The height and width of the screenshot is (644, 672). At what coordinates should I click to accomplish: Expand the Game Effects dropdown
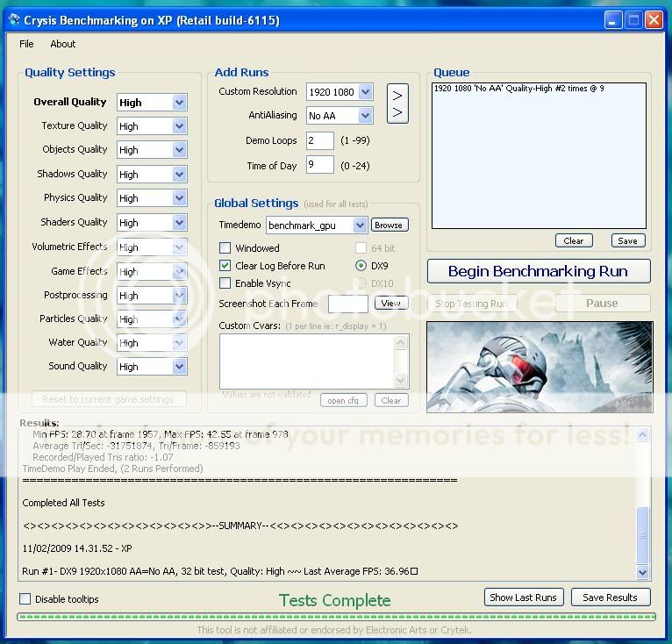click(180, 271)
